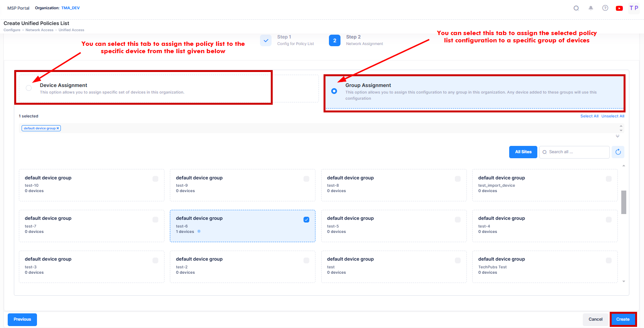Check the test-10 device group checkbox
The image size is (644, 328).
point(155,179)
